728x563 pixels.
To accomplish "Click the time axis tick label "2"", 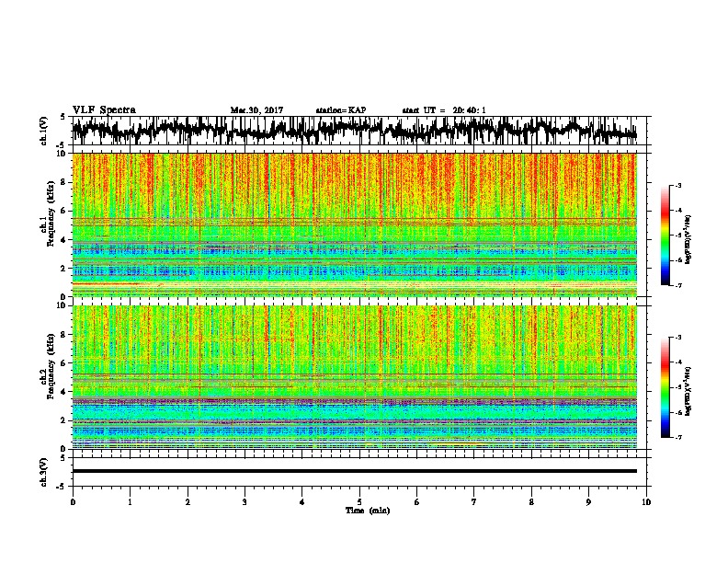I will coord(188,502).
